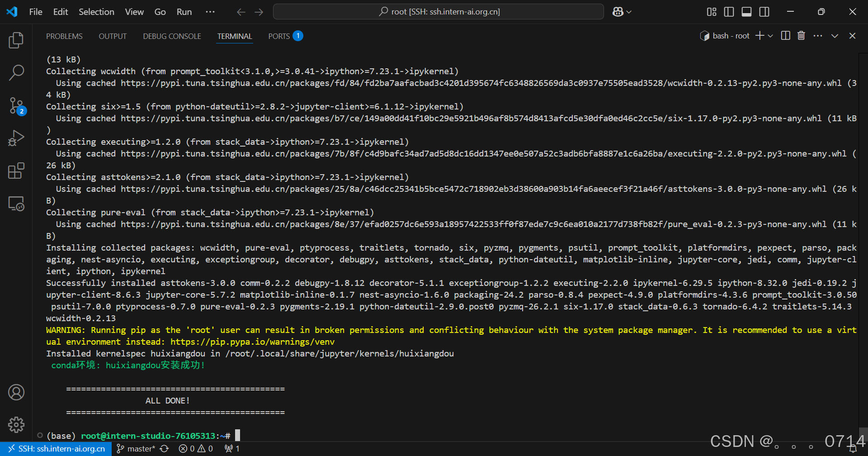Open the Go menu
The image size is (868, 456).
[x=160, y=12]
